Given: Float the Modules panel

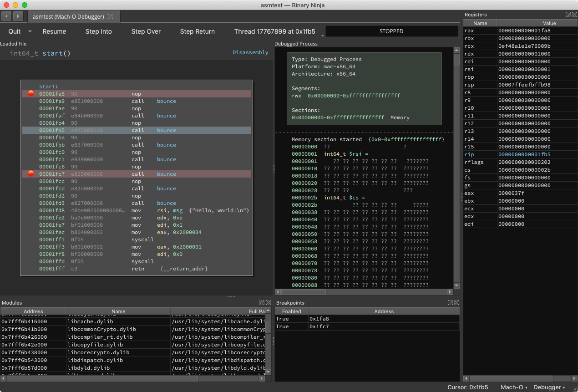Looking at the screenshot, I should point(262,303).
